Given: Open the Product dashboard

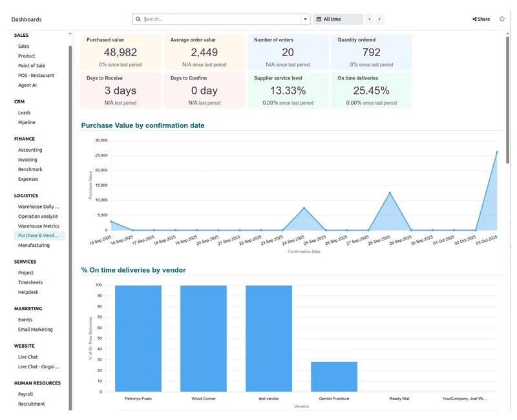Looking at the screenshot, I should (x=26, y=56).
